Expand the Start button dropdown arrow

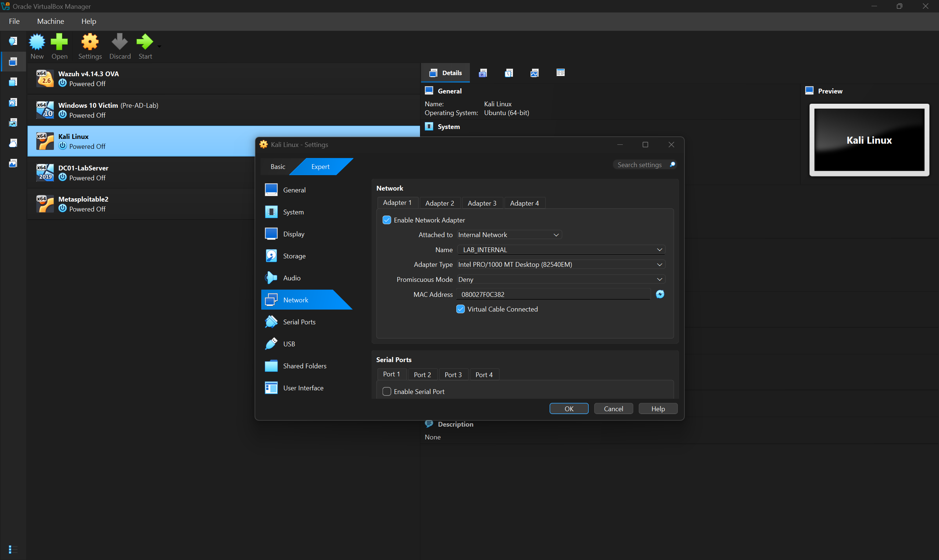159,47
